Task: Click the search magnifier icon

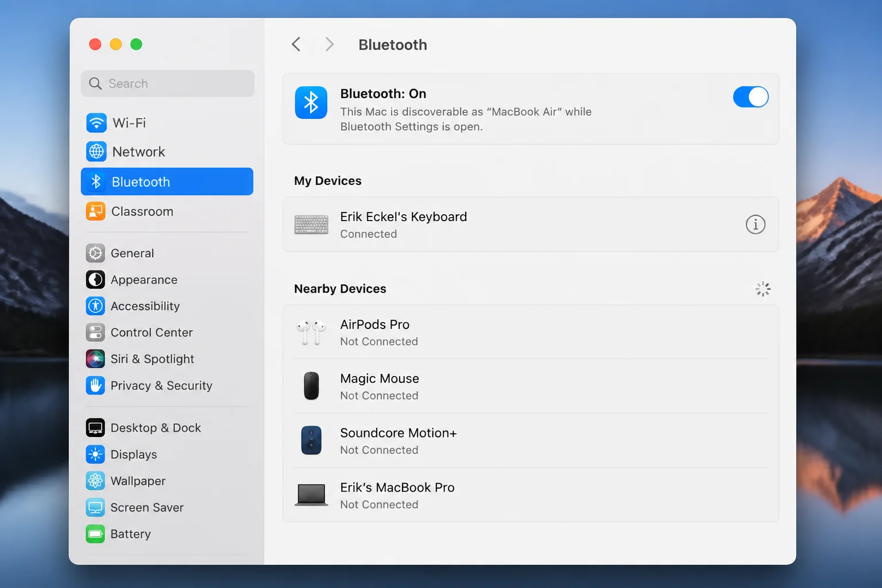Action: click(95, 84)
